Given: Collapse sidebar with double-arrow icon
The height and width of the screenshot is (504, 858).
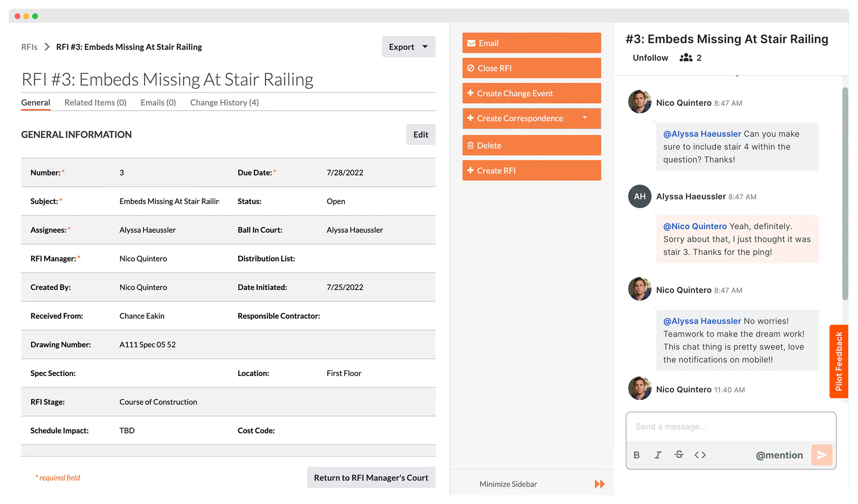Looking at the screenshot, I should [x=600, y=484].
